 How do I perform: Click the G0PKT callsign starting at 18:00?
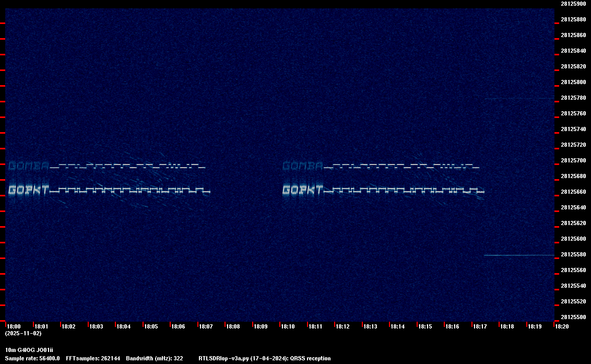point(29,190)
